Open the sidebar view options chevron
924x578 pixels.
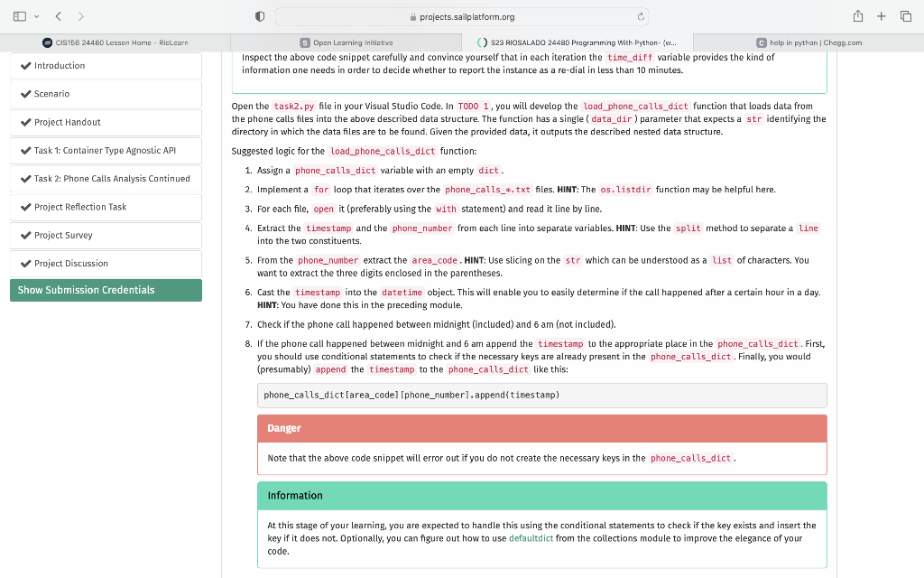coord(38,15)
